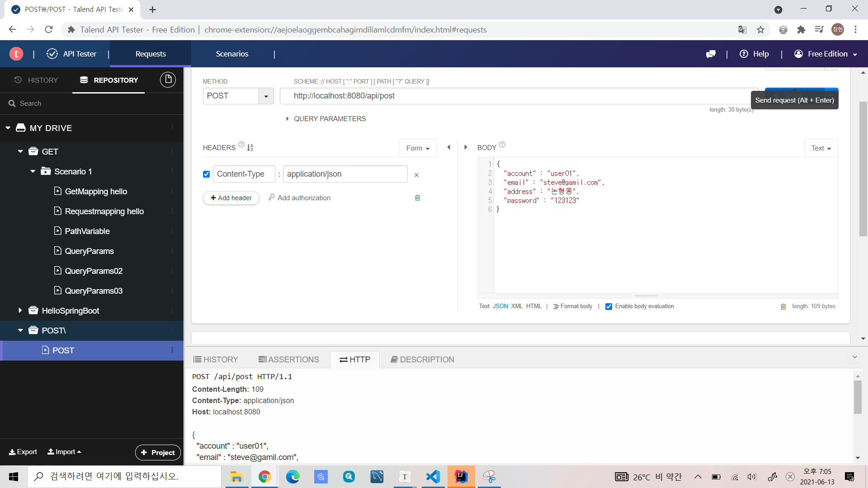The height and width of the screenshot is (488, 868).
Task: Open the feedback chat icon in top bar
Action: coord(711,54)
